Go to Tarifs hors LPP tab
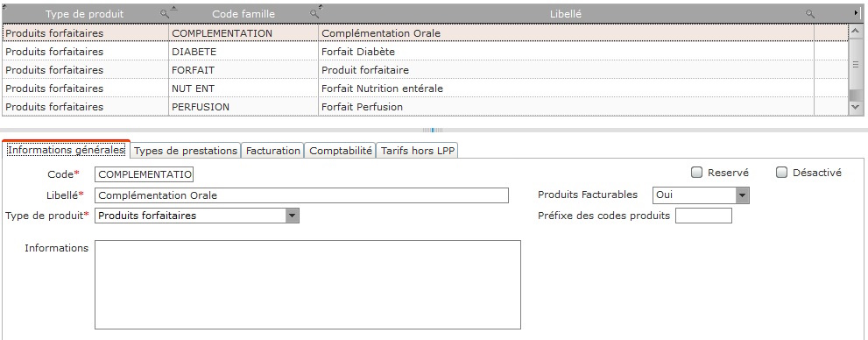The height and width of the screenshot is (340, 868). click(418, 151)
